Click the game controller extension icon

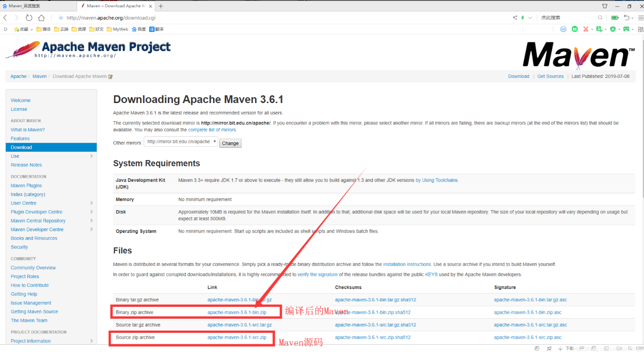pos(626,29)
